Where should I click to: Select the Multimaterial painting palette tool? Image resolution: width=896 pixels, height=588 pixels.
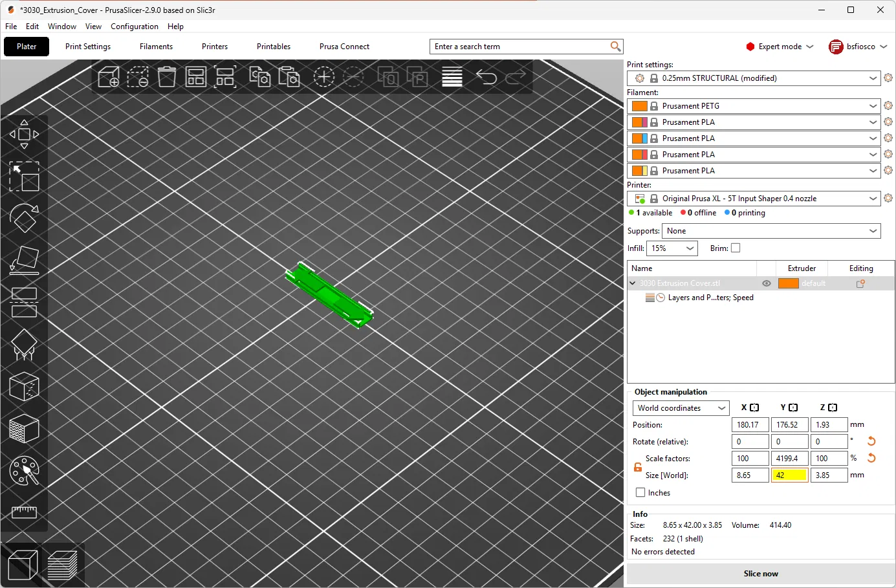[24, 471]
